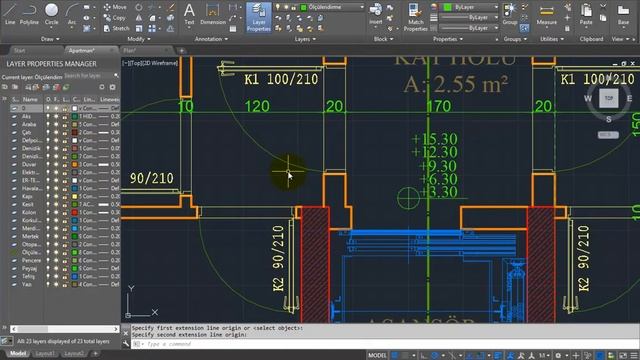640x360 pixels.
Task: Click the Erase tool in Modify
Action: click(x=171, y=7)
